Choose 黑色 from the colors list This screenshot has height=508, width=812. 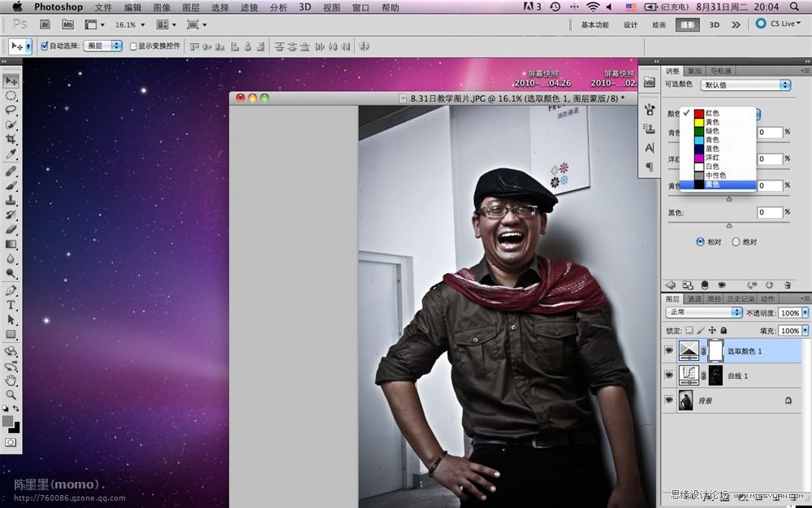click(x=717, y=185)
